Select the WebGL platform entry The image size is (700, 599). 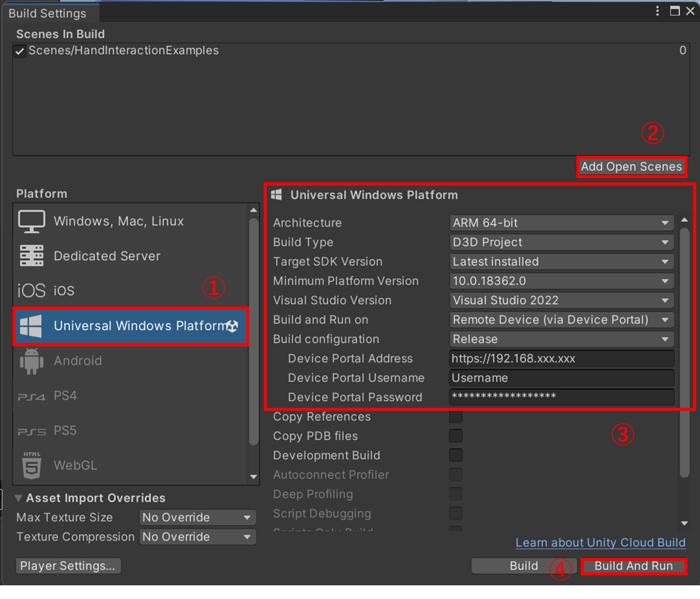[x=130, y=466]
